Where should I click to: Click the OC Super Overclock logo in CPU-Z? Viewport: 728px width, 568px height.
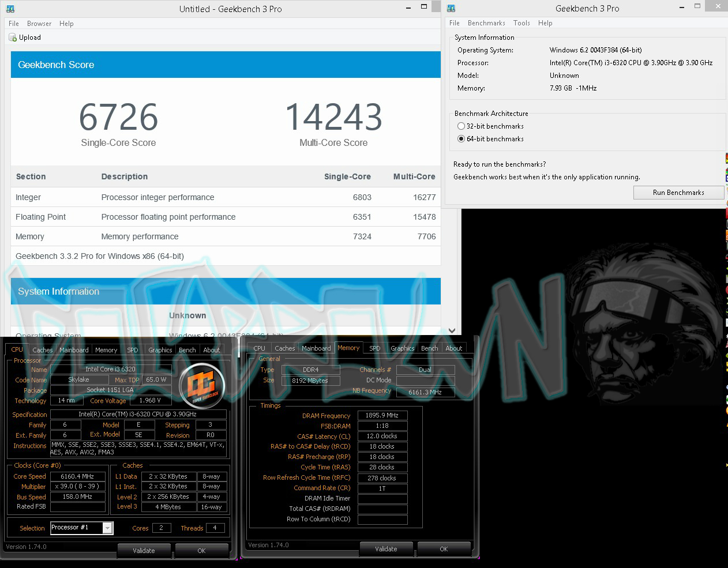point(201,386)
